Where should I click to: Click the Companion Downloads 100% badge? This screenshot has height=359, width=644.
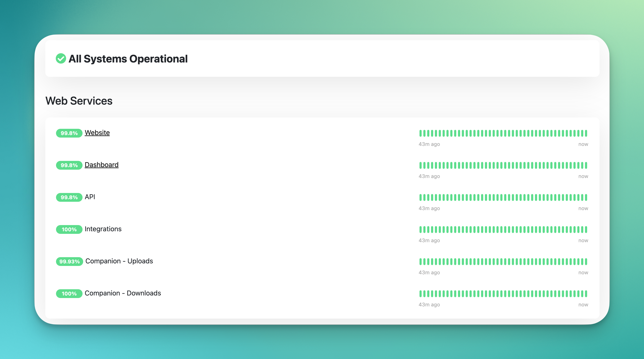(69, 294)
